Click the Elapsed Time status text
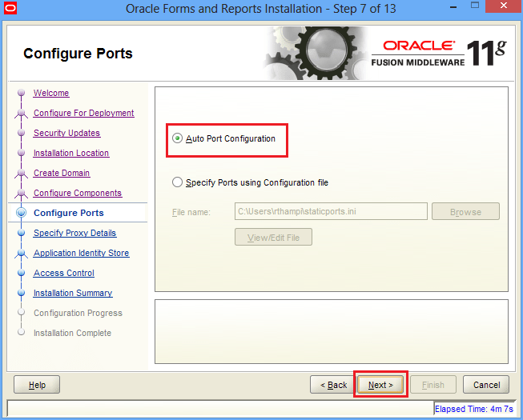 pos(473,409)
